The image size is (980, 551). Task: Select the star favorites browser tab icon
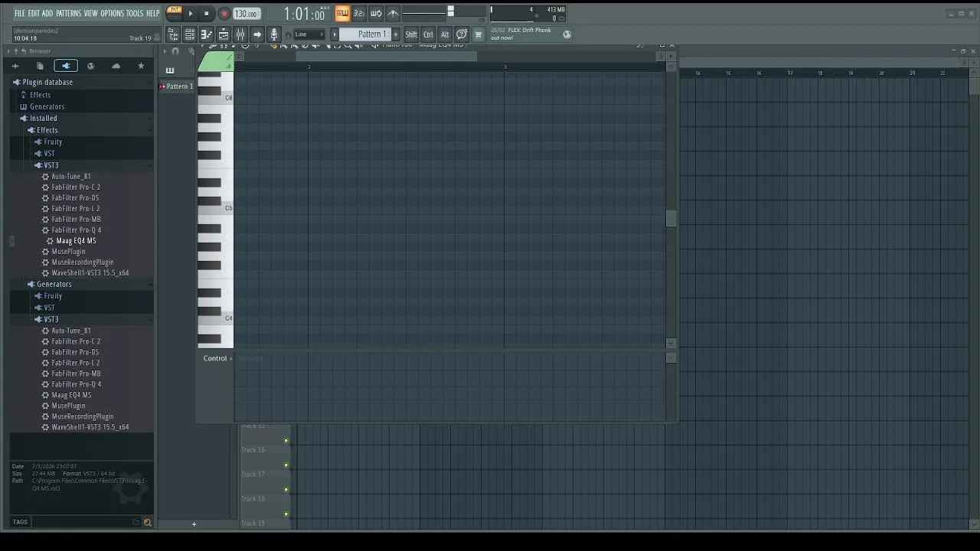coord(141,67)
